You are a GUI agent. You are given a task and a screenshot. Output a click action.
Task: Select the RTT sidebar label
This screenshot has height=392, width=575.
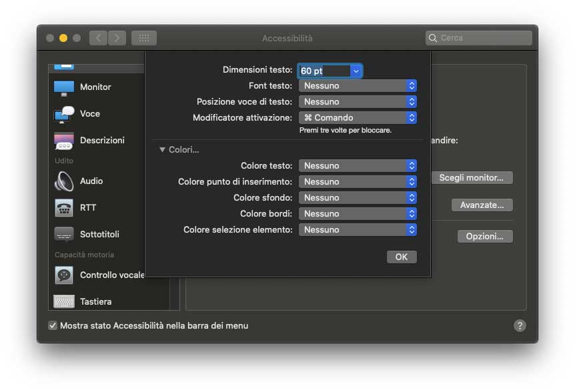click(x=88, y=208)
